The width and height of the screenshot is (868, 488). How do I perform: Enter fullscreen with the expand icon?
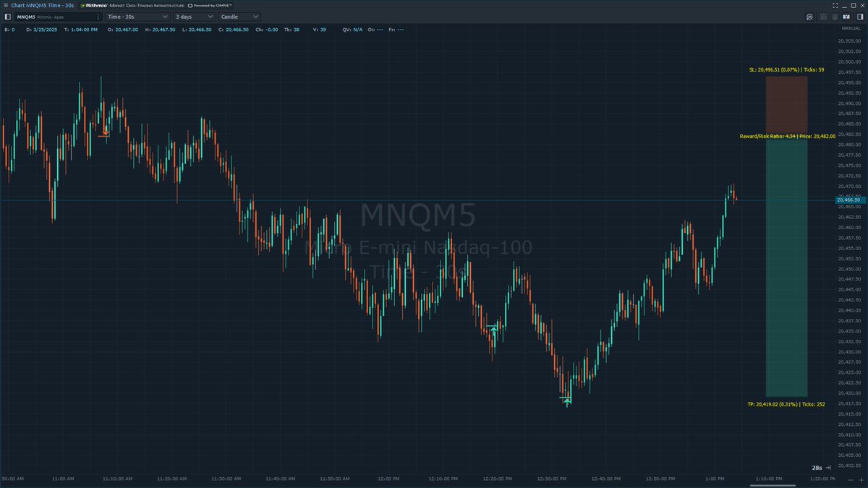835,5
